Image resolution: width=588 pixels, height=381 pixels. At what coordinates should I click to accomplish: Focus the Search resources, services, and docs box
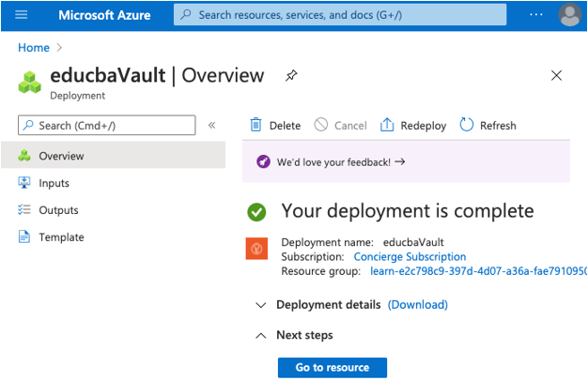coord(340,15)
